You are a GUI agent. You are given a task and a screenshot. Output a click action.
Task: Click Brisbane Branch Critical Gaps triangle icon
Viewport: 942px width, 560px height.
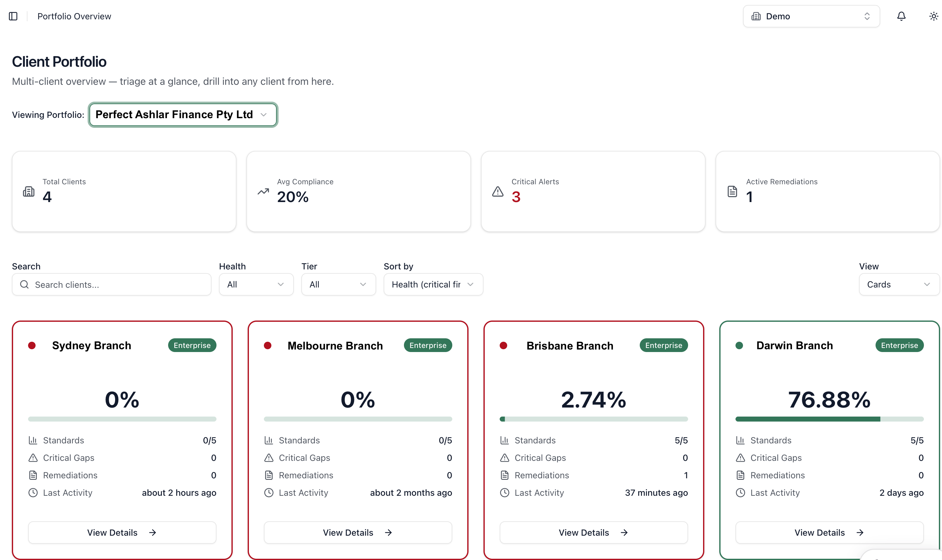[505, 458]
